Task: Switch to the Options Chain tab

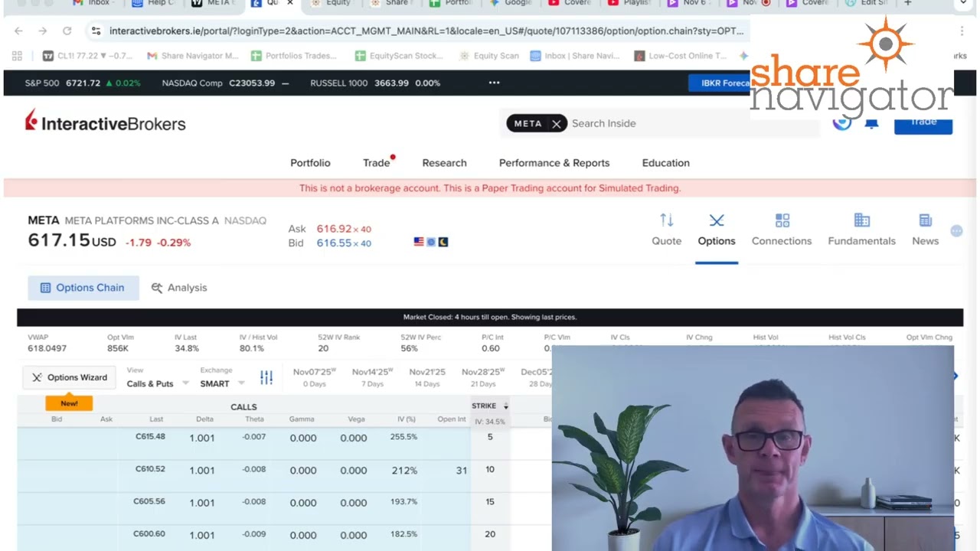Action: pos(83,288)
